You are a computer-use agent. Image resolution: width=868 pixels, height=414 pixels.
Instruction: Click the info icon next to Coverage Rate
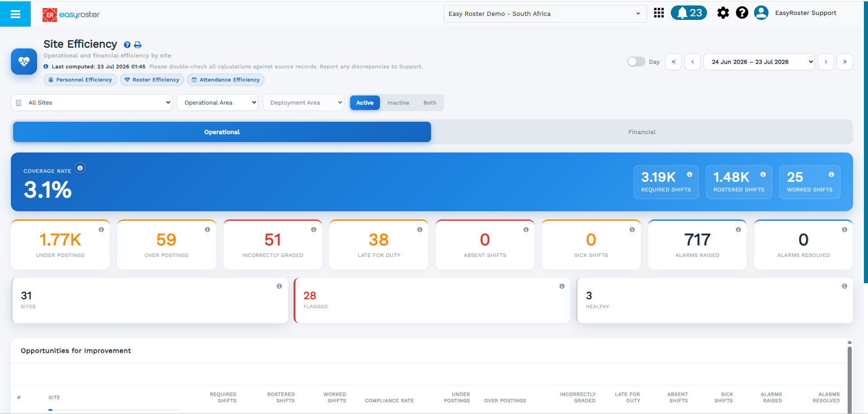(x=80, y=168)
